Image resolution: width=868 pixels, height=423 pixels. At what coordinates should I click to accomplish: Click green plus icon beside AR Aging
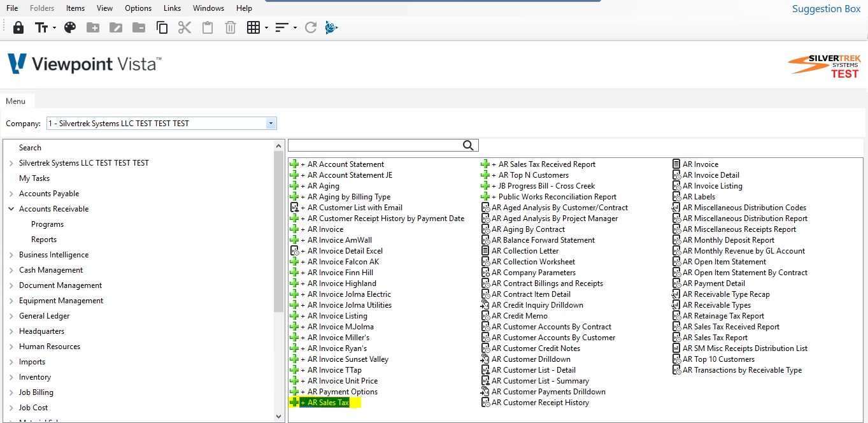click(x=294, y=186)
